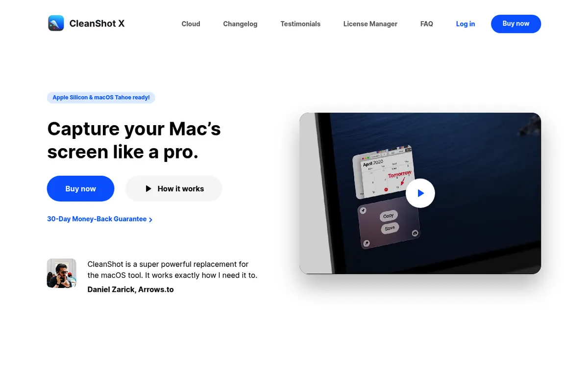Click the Log in link
The height and width of the screenshot is (368, 588).
pos(465,24)
